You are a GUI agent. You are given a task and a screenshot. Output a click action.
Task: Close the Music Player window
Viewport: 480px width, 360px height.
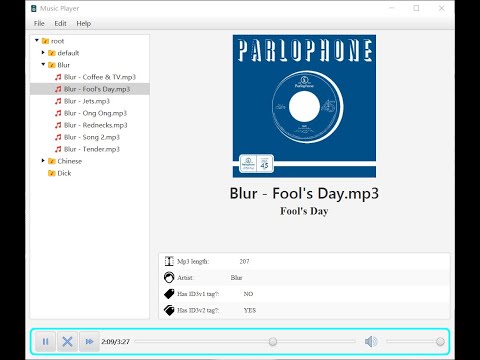click(x=442, y=8)
